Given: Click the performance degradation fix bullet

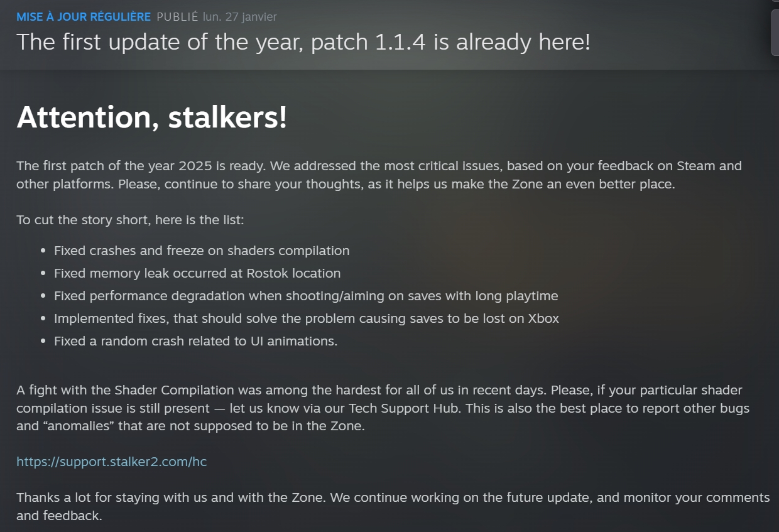Looking at the screenshot, I should point(306,296).
